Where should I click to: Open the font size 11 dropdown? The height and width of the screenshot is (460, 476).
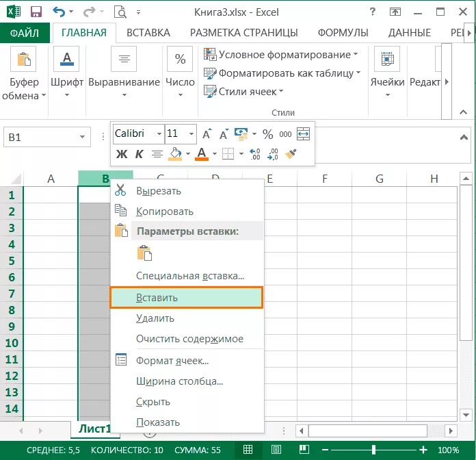click(x=191, y=133)
